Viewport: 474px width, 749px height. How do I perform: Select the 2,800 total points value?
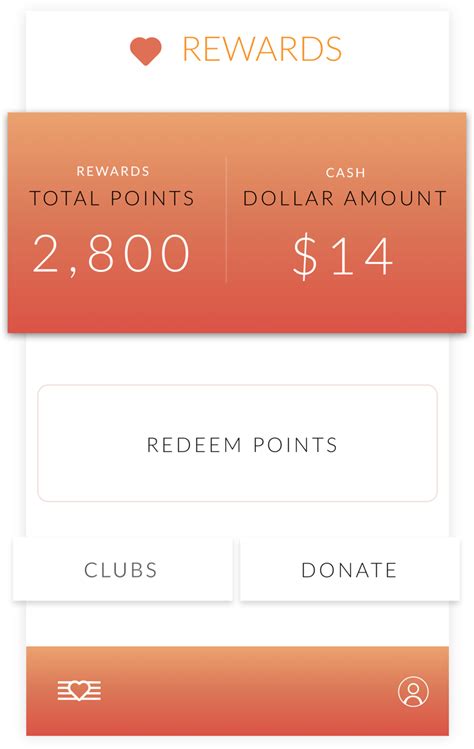click(x=111, y=254)
